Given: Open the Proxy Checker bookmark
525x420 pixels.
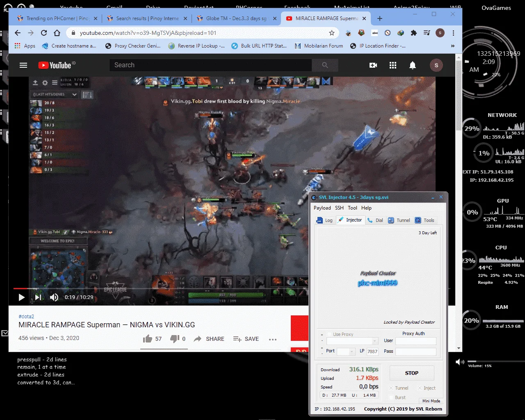Looking at the screenshot, I should 133,46.
